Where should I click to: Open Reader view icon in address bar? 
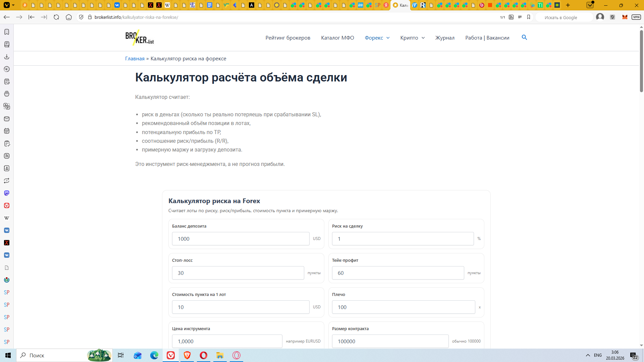tap(520, 17)
